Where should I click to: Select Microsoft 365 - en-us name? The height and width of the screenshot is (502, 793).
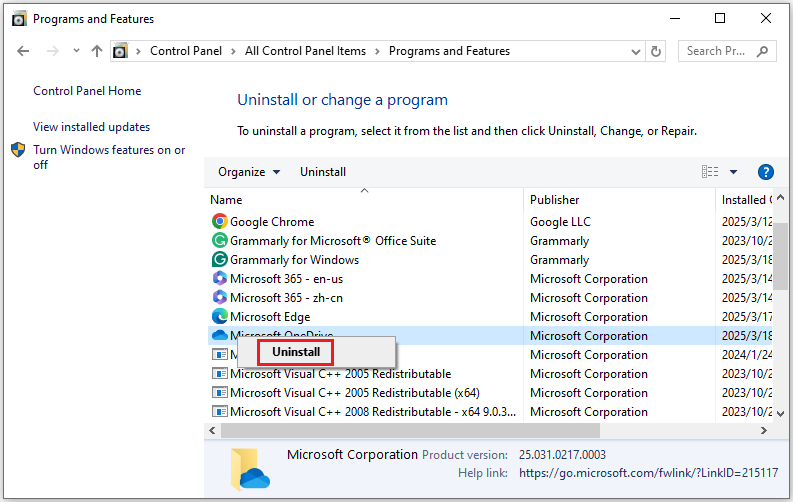[x=286, y=279]
